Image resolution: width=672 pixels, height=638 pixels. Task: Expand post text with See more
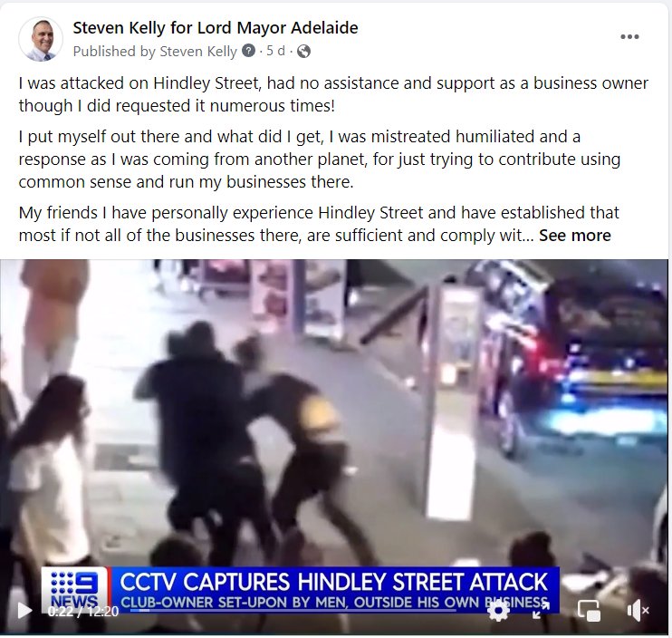click(x=575, y=236)
